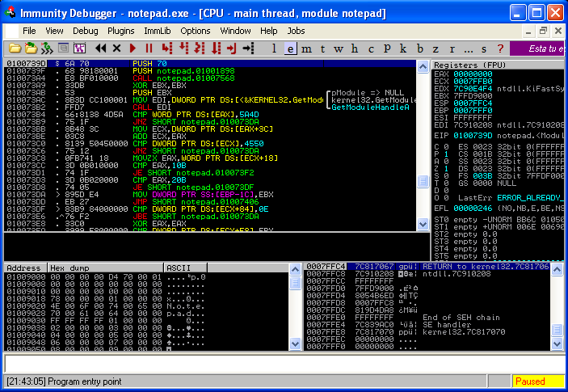Restart program using the rewind icon
This screenshot has width=568, height=392.
(x=101, y=48)
